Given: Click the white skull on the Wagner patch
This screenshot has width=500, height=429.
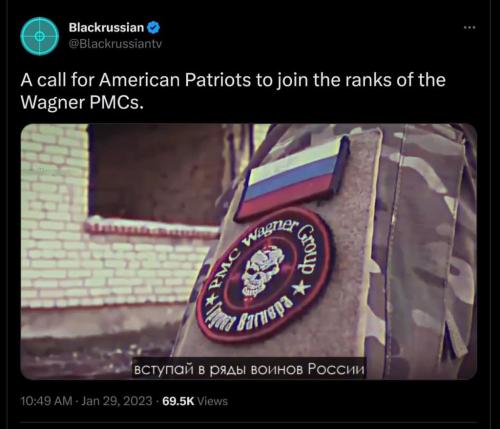Looking at the screenshot, I should [262, 272].
